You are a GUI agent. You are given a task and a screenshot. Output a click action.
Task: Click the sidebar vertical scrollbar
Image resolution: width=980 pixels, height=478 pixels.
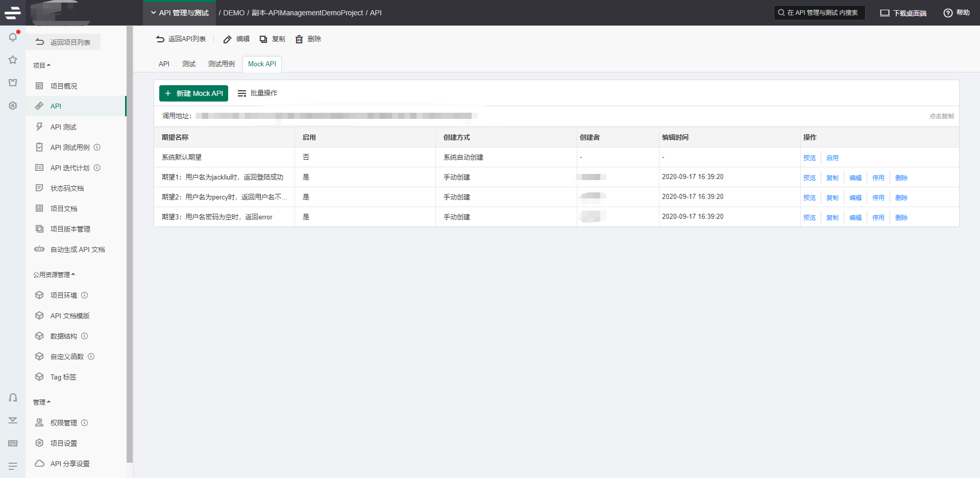(130, 245)
